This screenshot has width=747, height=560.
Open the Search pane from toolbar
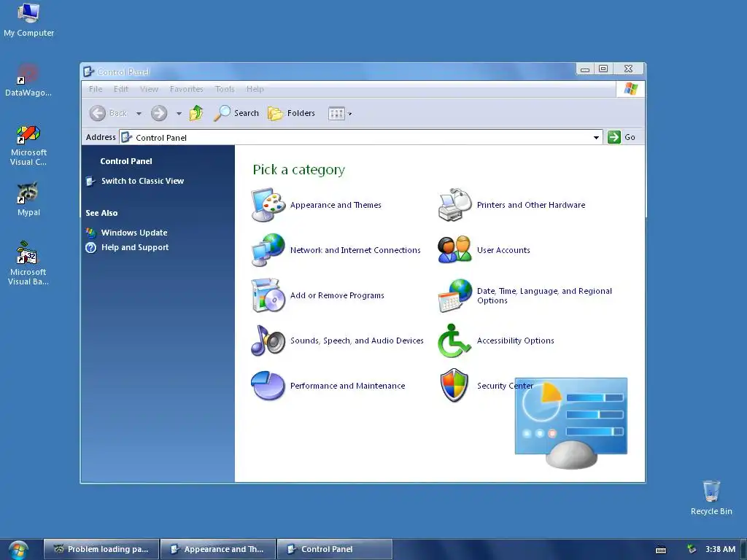click(236, 113)
